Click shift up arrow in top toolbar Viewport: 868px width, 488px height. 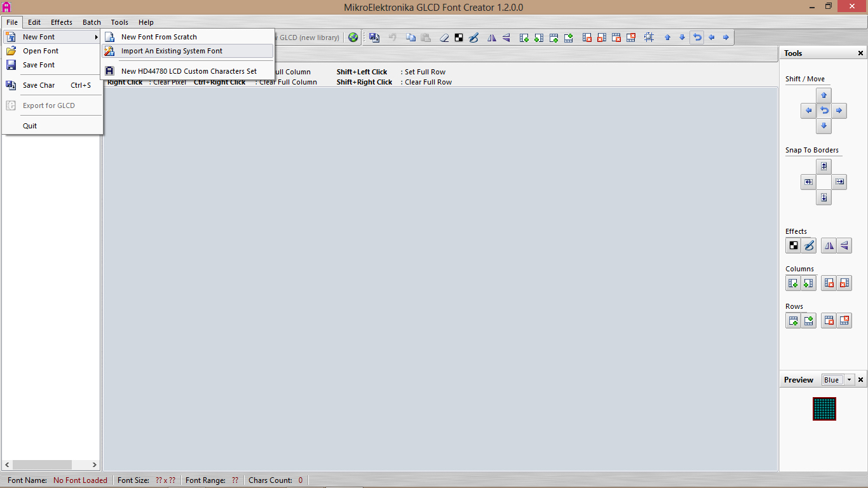[x=667, y=37]
